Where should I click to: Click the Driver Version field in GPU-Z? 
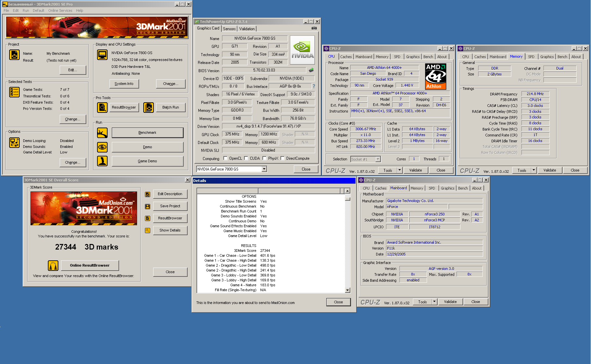pyautogui.click(x=269, y=126)
